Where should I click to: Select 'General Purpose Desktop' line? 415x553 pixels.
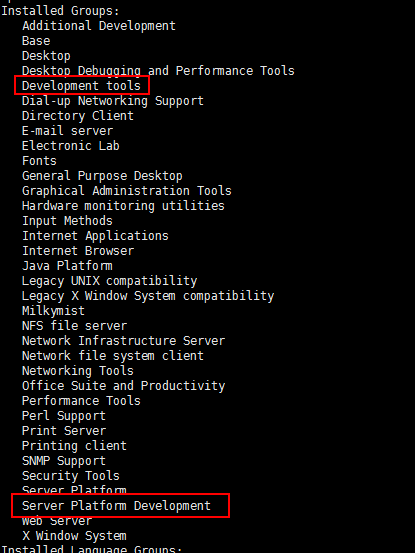(102, 176)
